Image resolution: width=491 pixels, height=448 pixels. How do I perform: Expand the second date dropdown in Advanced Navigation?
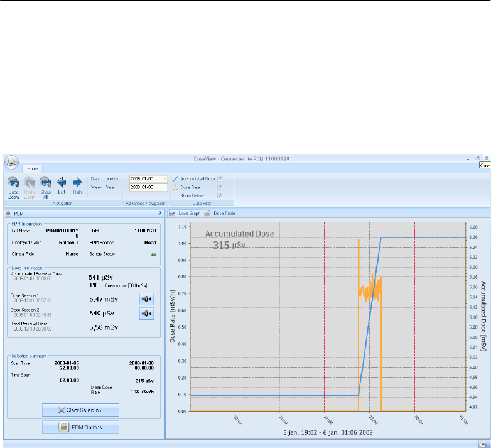pyautogui.click(x=165, y=187)
